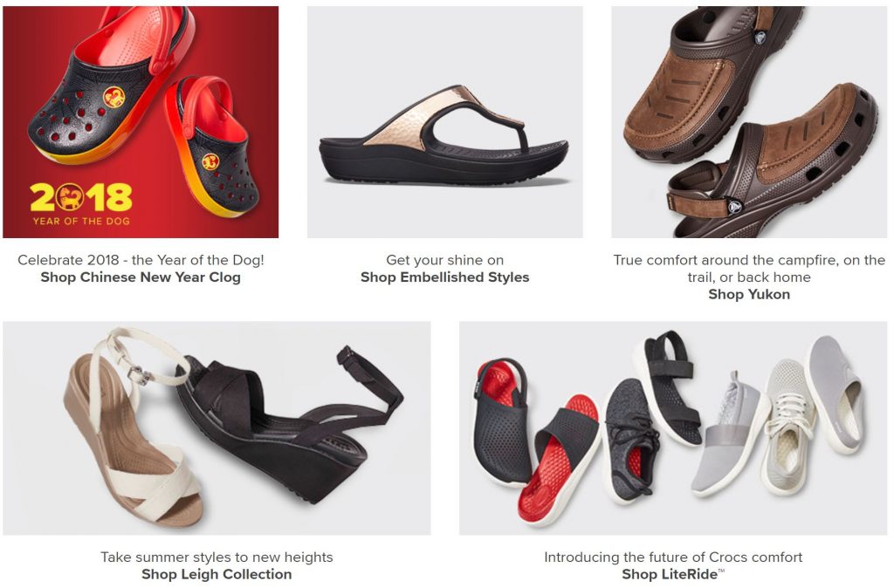The height and width of the screenshot is (588, 894).
Task: Select the "True comfort around the campfire" caption
Action: pyautogui.click(x=749, y=269)
